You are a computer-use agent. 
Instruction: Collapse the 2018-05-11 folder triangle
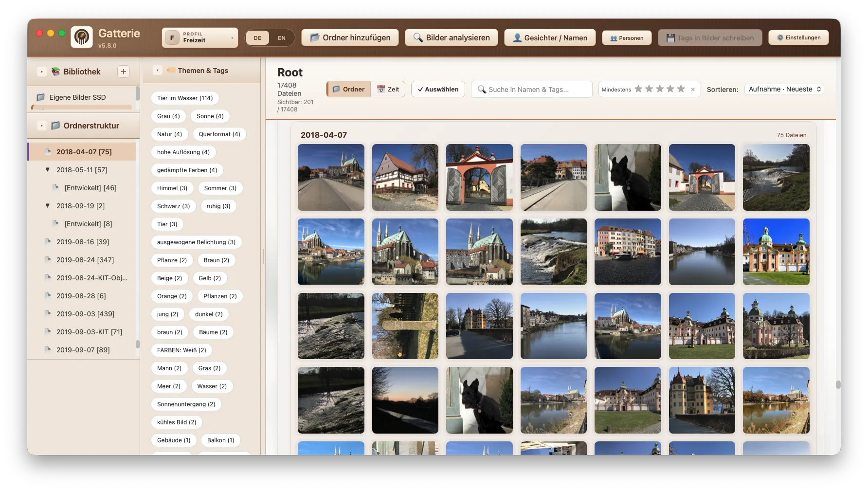[x=48, y=170]
